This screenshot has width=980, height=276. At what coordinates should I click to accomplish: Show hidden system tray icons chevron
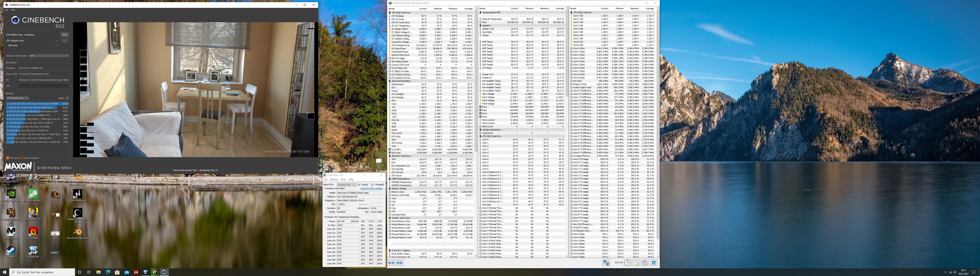[x=945, y=272]
